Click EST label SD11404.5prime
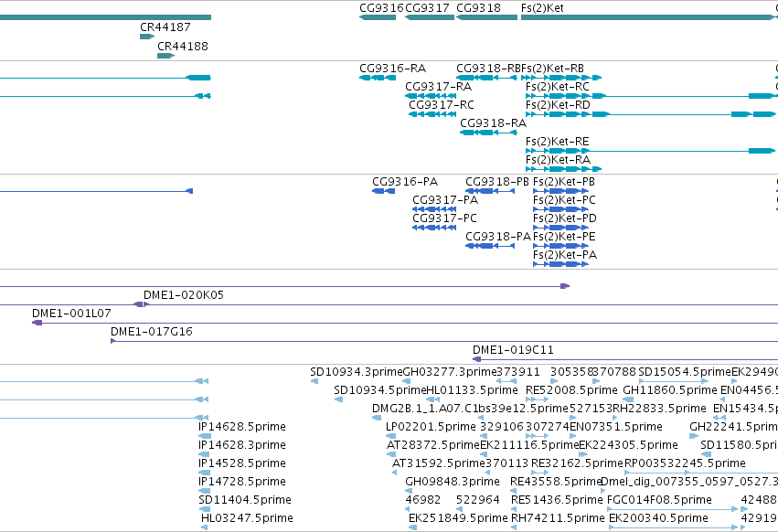The height and width of the screenshot is (532, 778). click(x=245, y=500)
